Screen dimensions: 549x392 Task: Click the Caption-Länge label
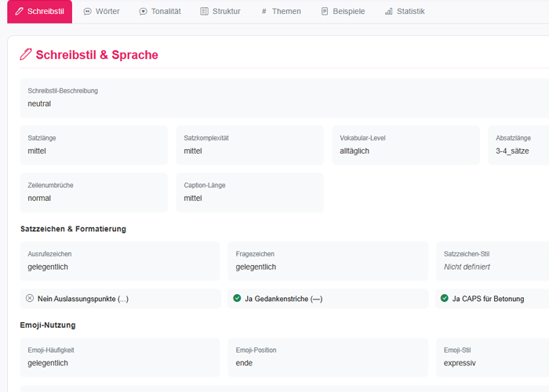(205, 185)
